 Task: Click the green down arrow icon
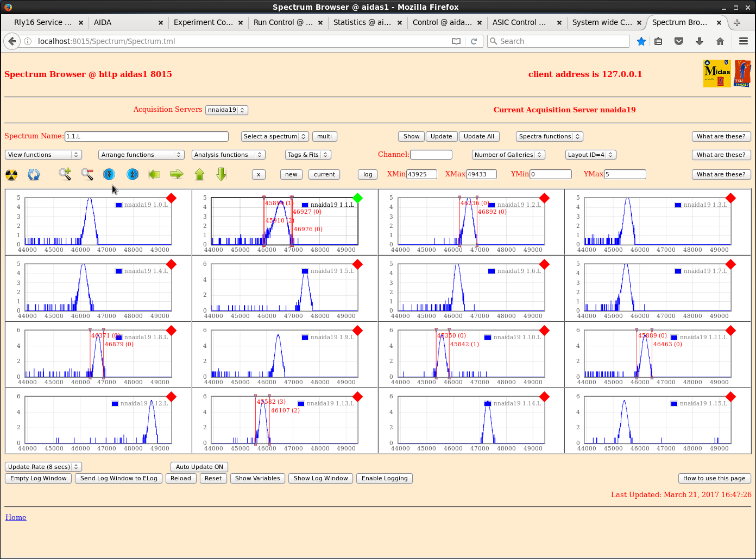pyautogui.click(x=221, y=174)
